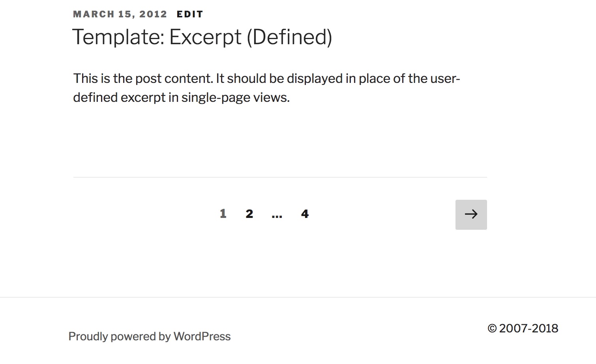The image size is (596, 364).
Task: Click the word "WordPress" in footer credit
Action: click(x=202, y=336)
